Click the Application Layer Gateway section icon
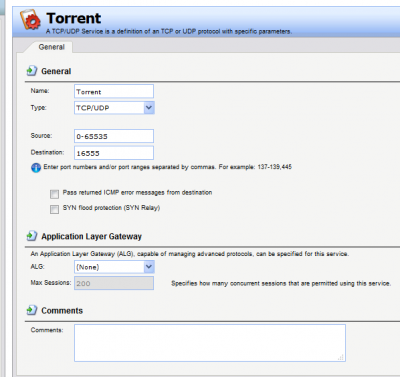 [x=32, y=236]
